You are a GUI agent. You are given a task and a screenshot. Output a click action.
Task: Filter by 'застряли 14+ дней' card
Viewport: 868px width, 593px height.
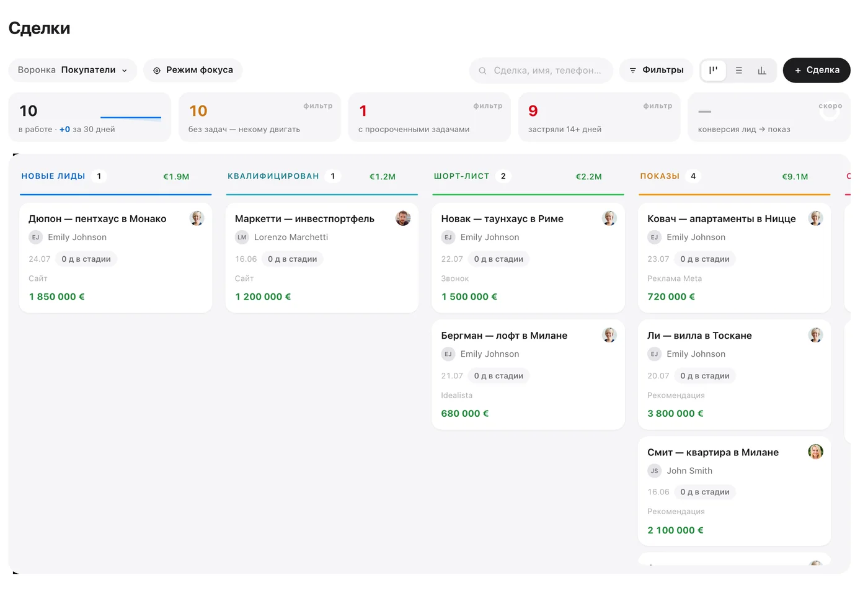(x=600, y=117)
